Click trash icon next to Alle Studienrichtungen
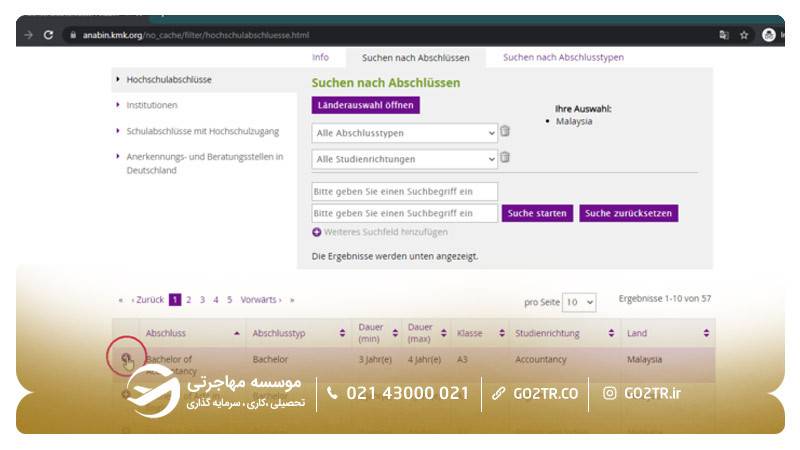Viewport: 800px width, 450px height. pyautogui.click(x=505, y=157)
